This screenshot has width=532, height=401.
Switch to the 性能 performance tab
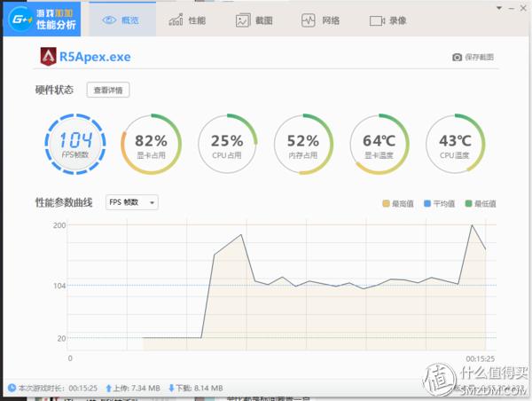(187, 20)
